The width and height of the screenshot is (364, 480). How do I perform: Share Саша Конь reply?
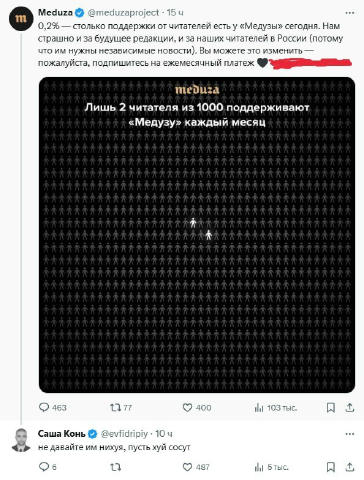click(x=350, y=467)
